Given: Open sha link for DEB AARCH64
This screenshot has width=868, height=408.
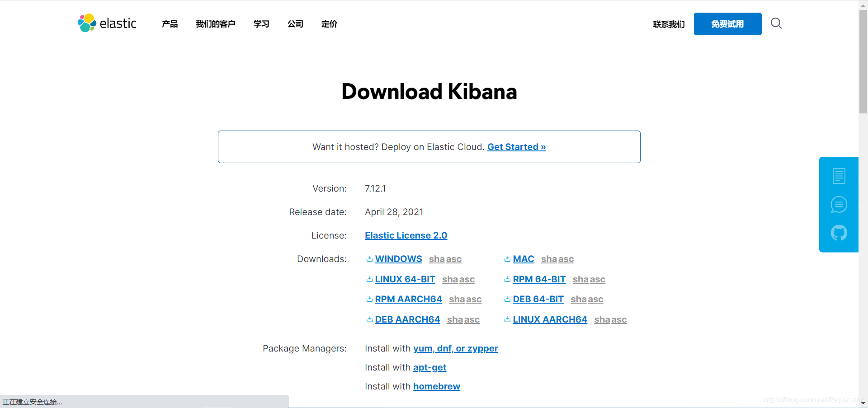Looking at the screenshot, I should click(455, 319).
